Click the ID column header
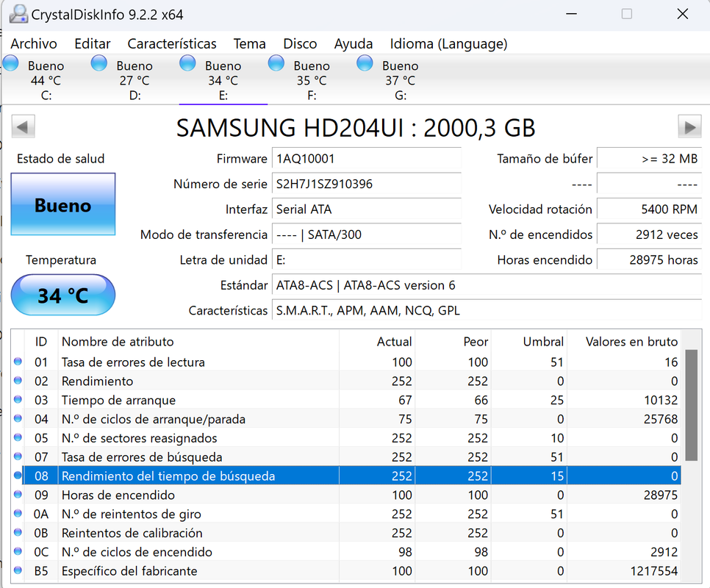Viewport: 710px width, 588px height. [40, 342]
